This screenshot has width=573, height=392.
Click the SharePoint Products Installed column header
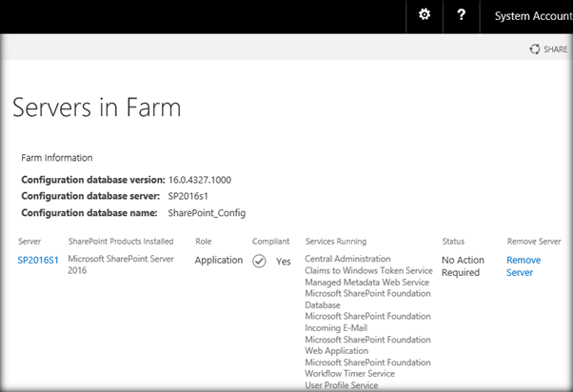point(120,241)
